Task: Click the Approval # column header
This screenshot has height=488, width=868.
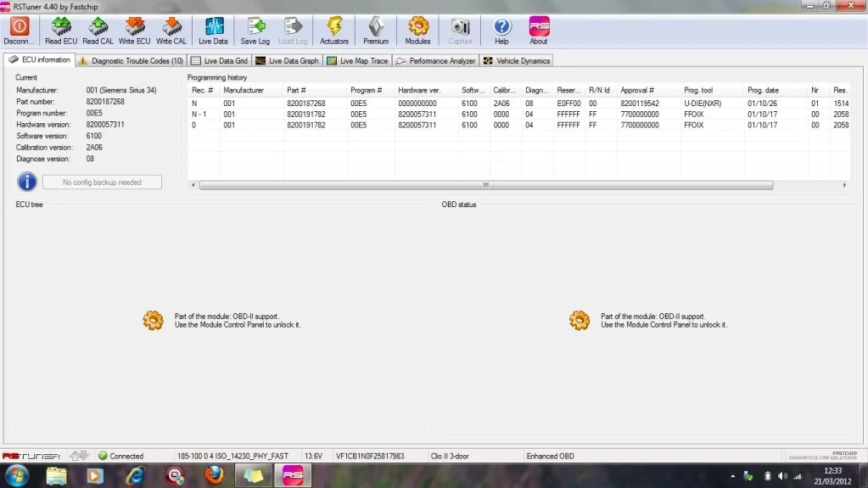Action: [649, 90]
